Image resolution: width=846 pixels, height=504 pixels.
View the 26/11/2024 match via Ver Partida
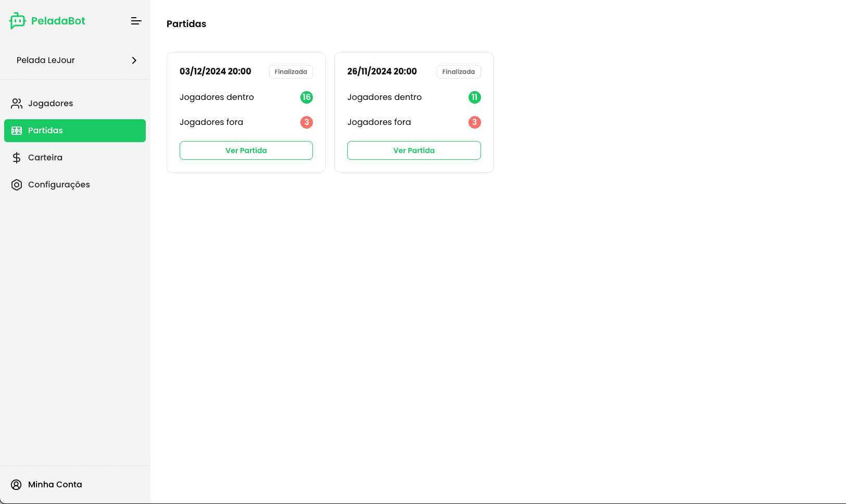414,150
